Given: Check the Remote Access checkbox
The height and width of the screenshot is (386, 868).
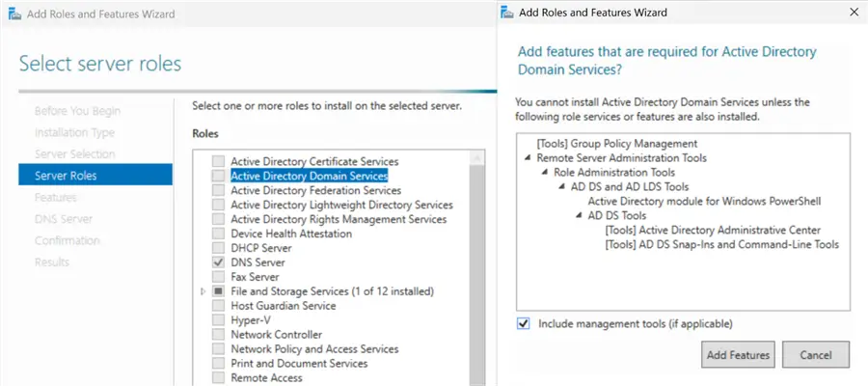Looking at the screenshot, I should coord(219,377).
